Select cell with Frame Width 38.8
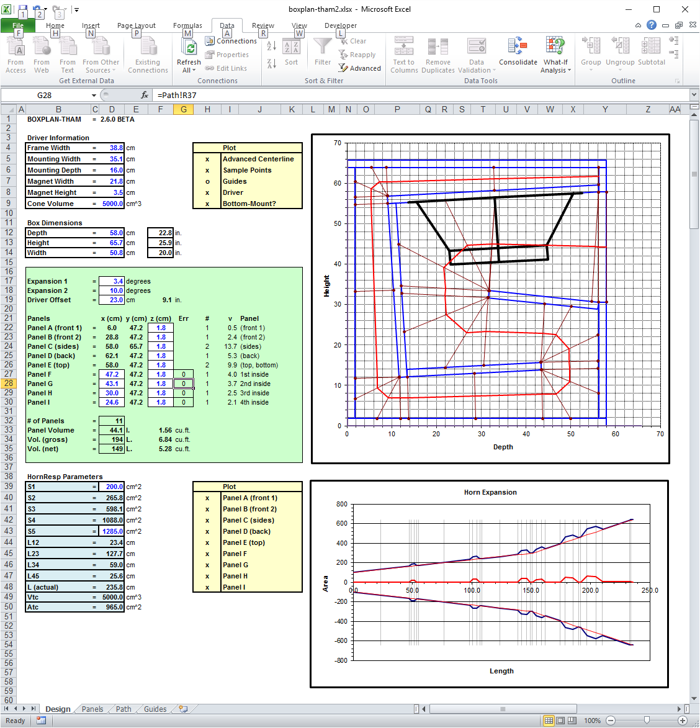The height and width of the screenshot is (728, 700). 112,148
